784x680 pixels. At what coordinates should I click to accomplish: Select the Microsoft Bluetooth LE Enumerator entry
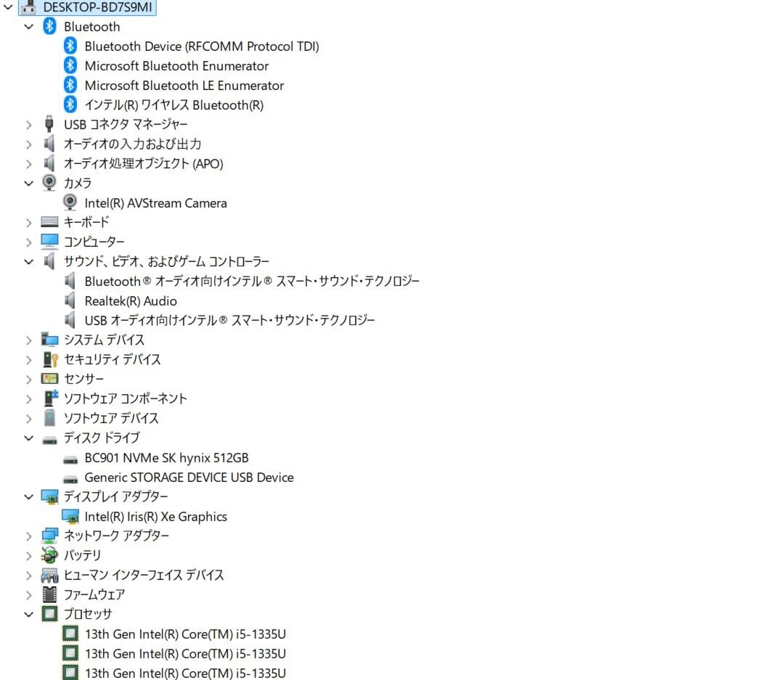pyautogui.click(x=184, y=86)
